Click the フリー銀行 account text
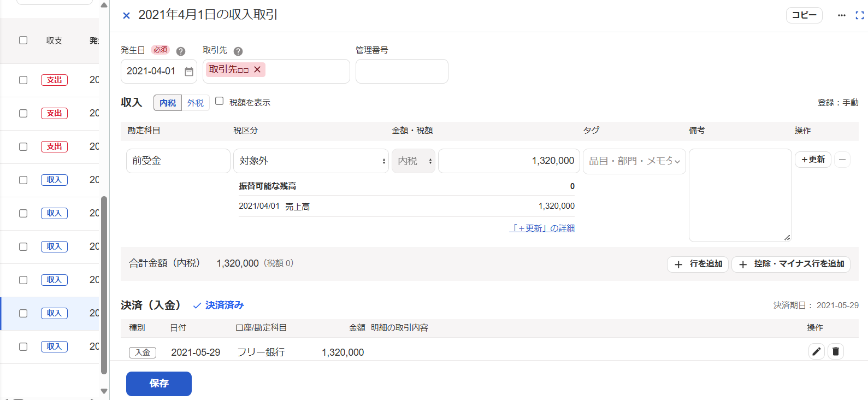Viewport: 868px width, 400px height. click(261, 352)
